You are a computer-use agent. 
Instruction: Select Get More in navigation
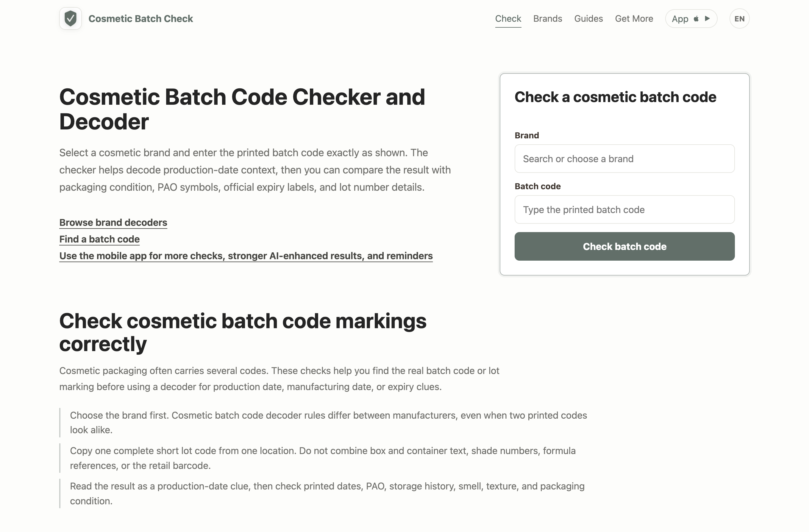[x=634, y=19]
